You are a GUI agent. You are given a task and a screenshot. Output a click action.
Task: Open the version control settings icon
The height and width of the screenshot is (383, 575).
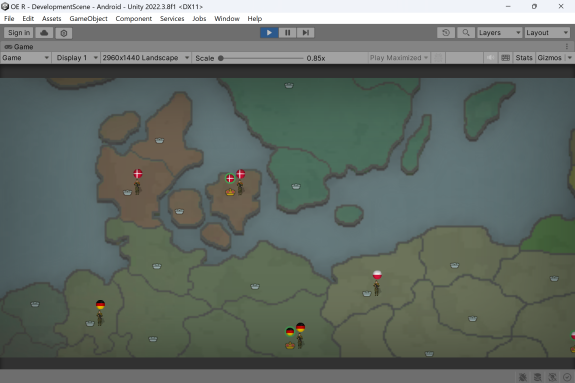64,33
